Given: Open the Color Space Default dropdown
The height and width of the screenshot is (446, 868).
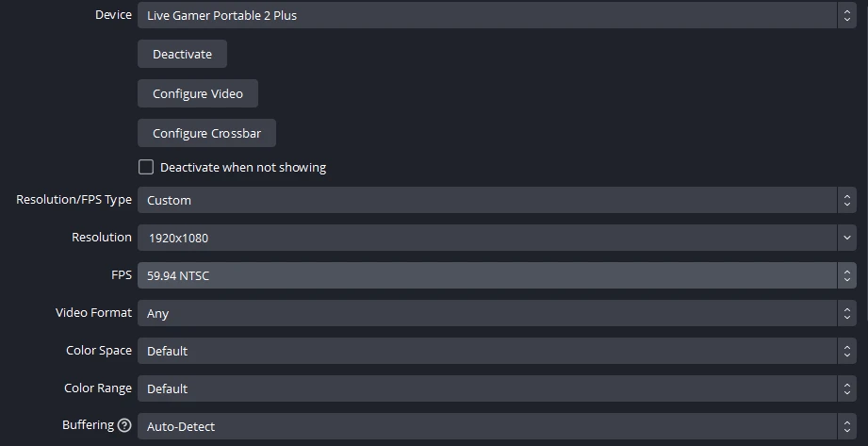Looking at the screenshot, I should (485, 351).
